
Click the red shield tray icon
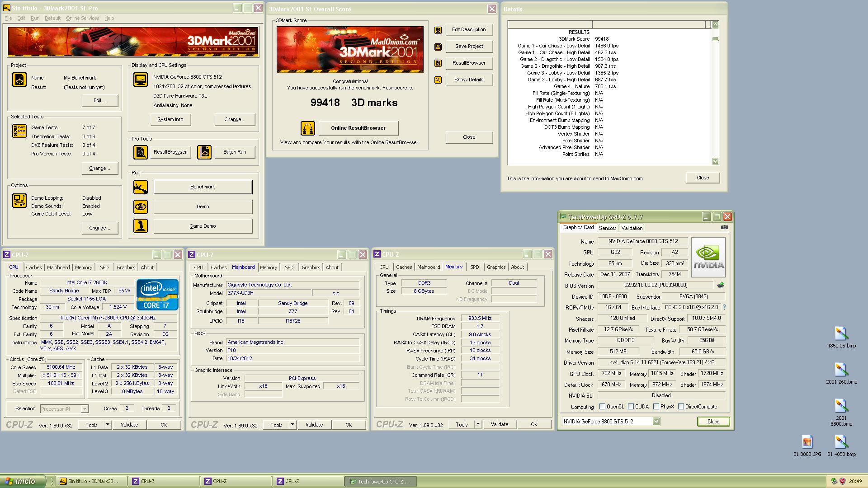(x=842, y=482)
